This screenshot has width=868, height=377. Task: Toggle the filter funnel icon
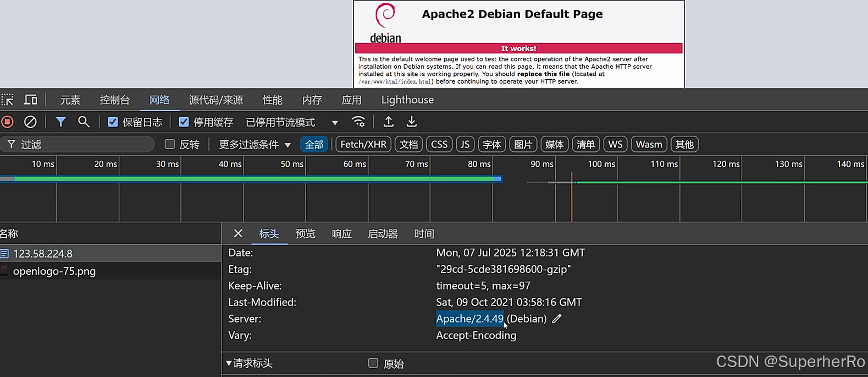[x=60, y=122]
